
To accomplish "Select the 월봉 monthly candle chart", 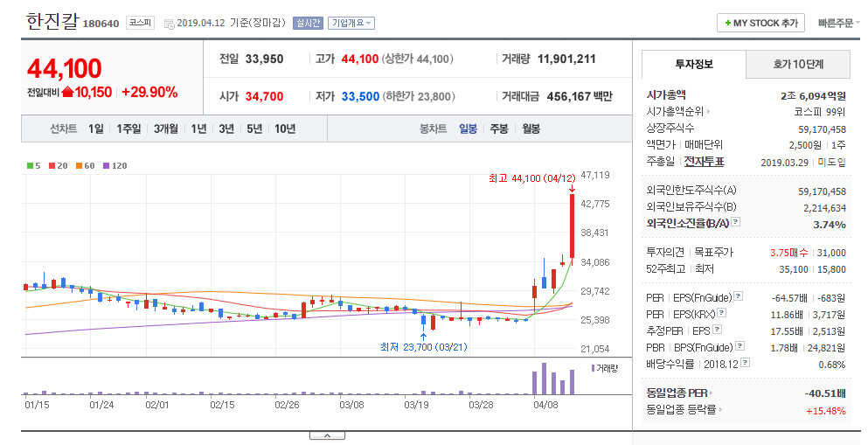I will point(531,129).
